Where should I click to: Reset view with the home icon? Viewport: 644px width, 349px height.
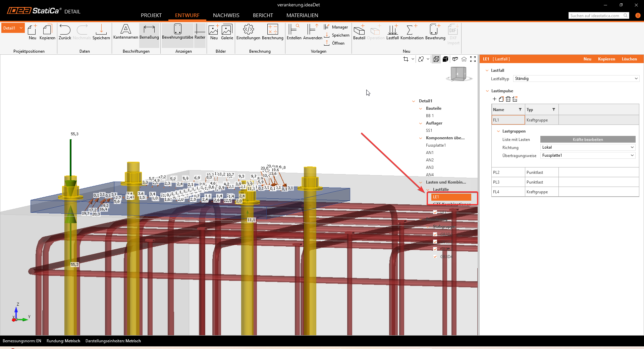click(464, 59)
